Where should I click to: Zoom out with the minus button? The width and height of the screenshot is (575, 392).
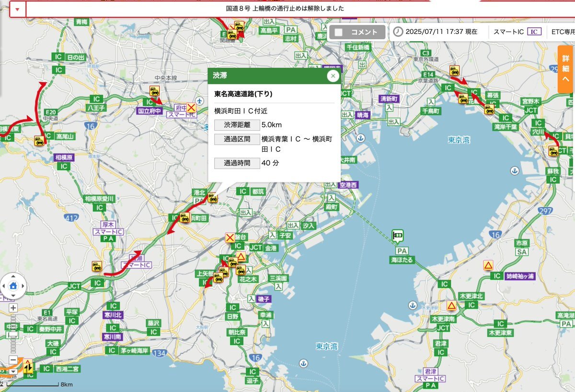pos(13,360)
